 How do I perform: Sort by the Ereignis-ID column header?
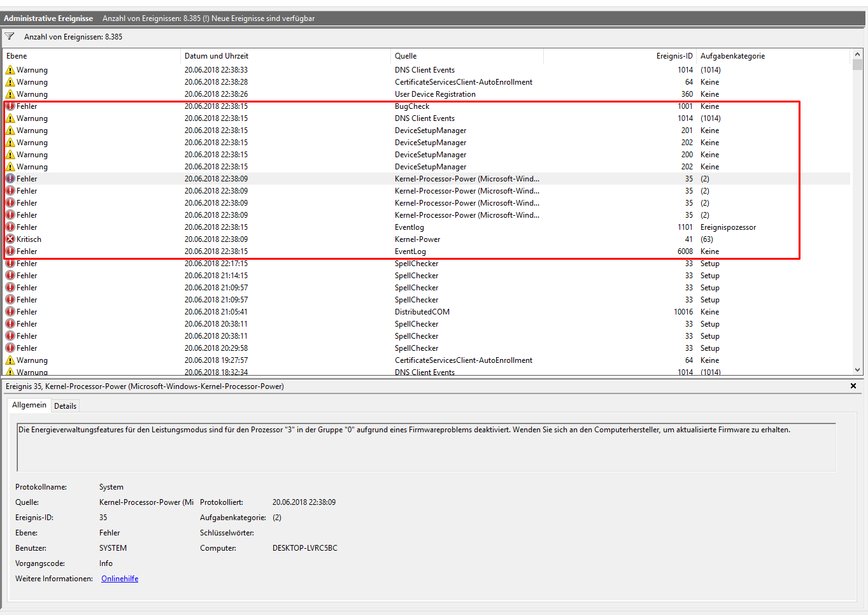(620, 56)
